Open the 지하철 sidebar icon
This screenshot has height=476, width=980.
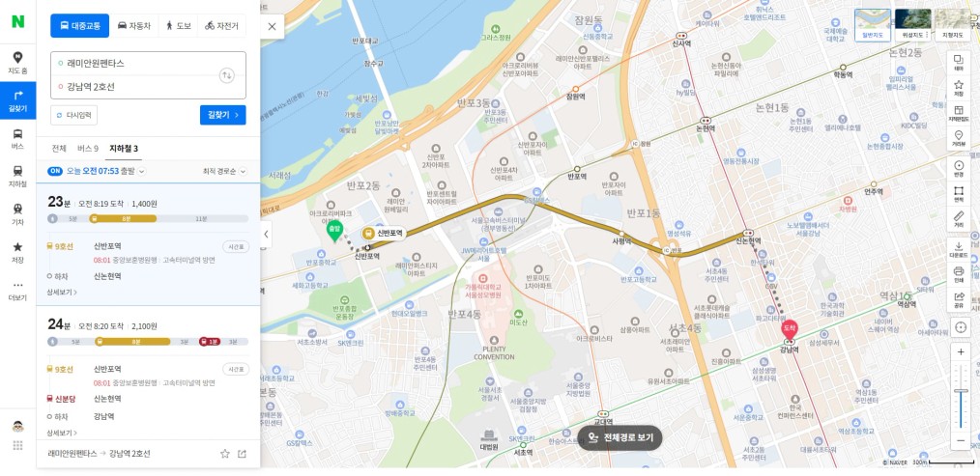[17, 177]
